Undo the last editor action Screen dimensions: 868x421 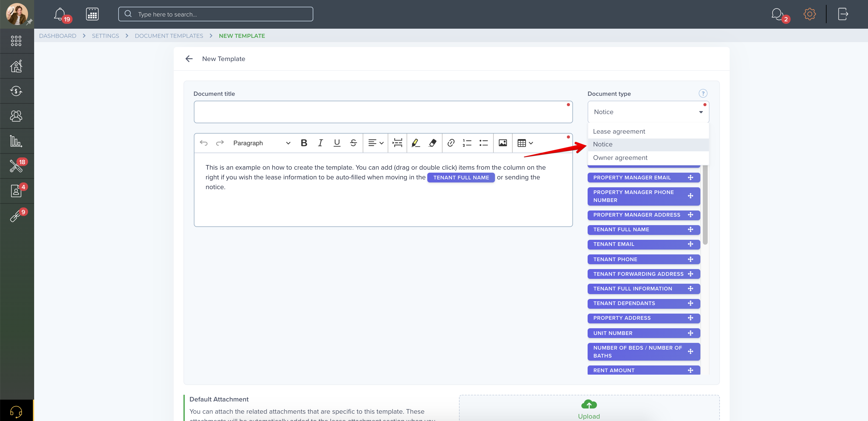click(x=204, y=143)
